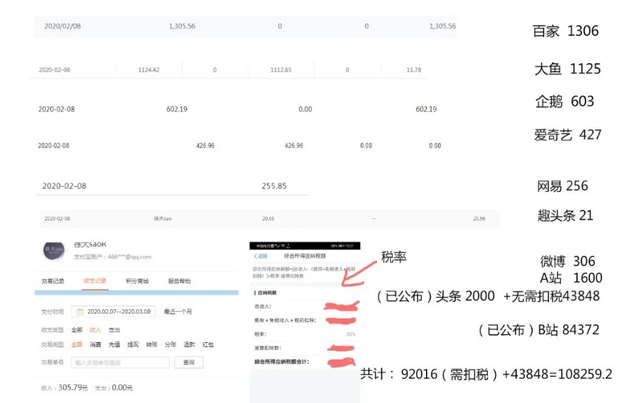The height and width of the screenshot is (403, 640).
Task: Click the calendar icon in date field
Action: 80,312
